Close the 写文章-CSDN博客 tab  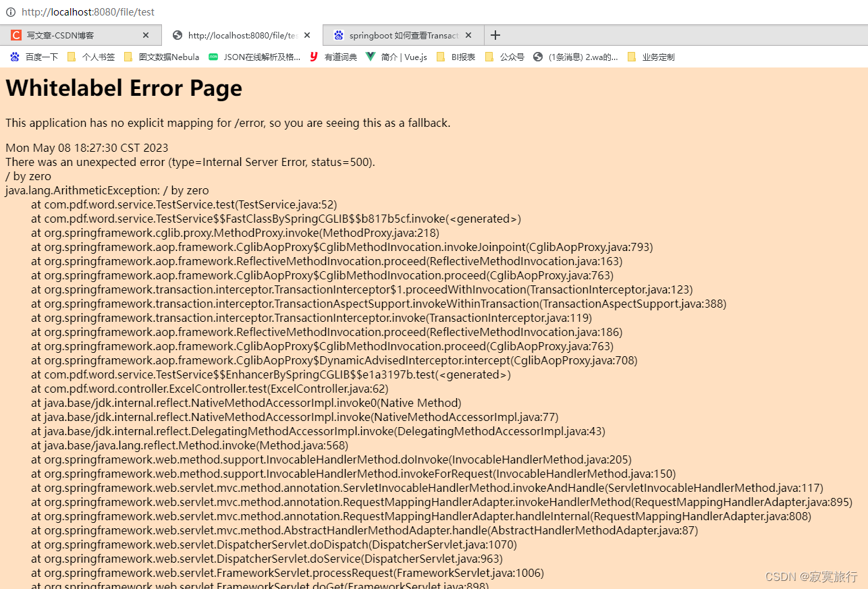[x=146, y=35]
